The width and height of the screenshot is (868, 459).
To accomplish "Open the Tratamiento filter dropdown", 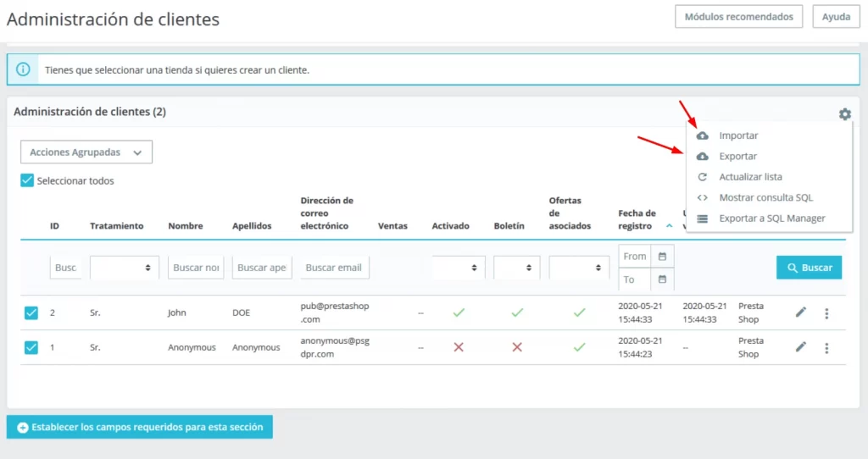I will tap(125, 268).
